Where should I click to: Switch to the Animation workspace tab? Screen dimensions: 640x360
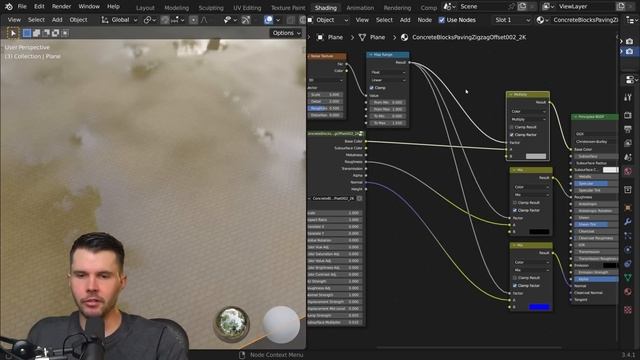point(360,8)
